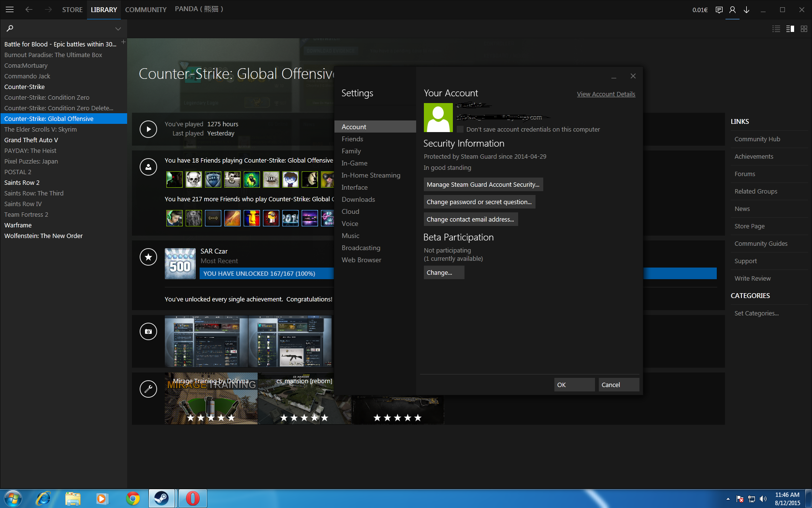Open the cs_mansion [reborn] workshop thumbnail

(x=304, y=399)
